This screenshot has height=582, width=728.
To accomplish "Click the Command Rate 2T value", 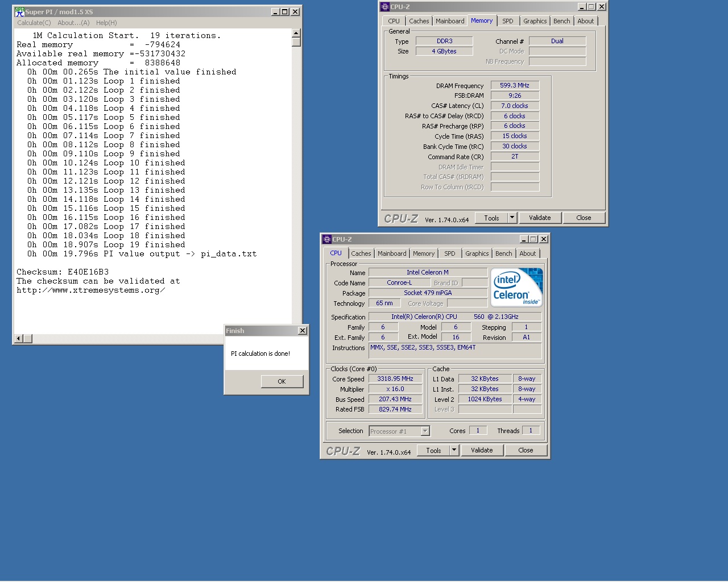I will 515,156.
